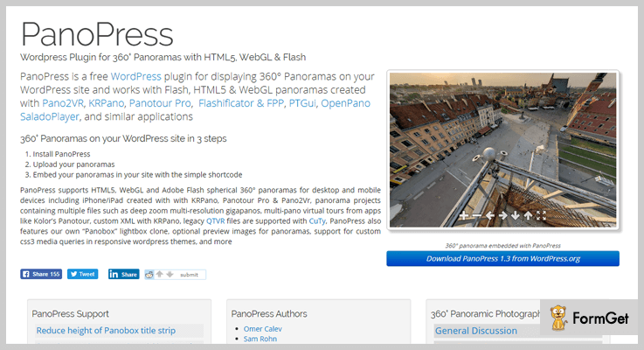This screenshot has height=350, width=644.
Task: Click the PanoPress Authors heading
Action: [x=269, y=314]
